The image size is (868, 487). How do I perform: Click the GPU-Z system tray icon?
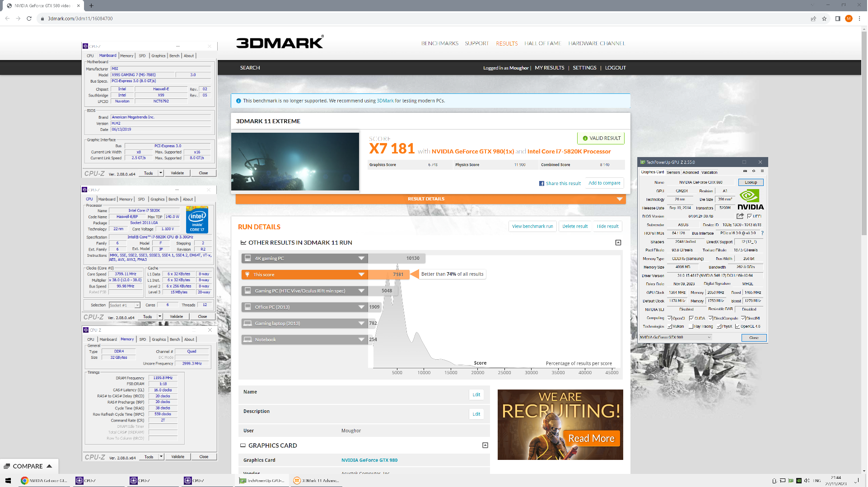[791, 481]
